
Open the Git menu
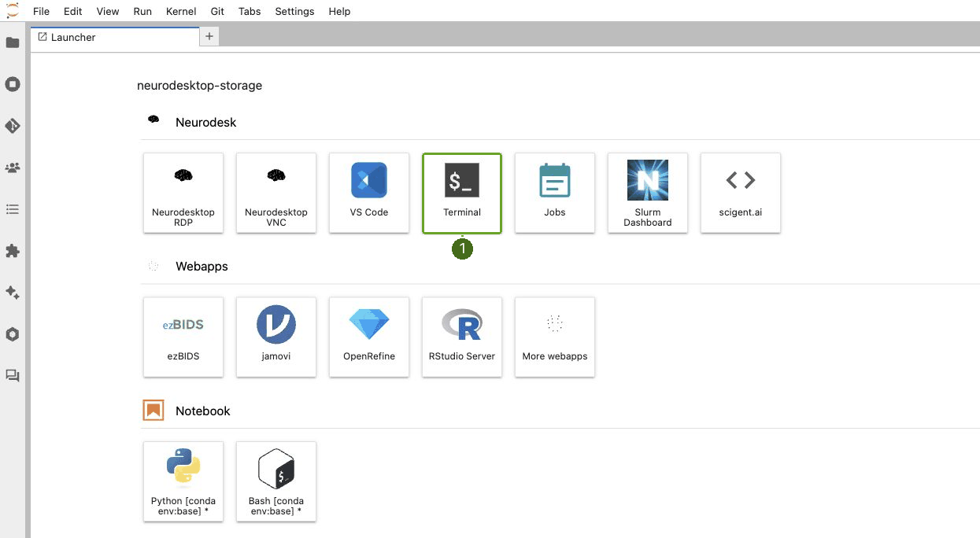point(218,11)
